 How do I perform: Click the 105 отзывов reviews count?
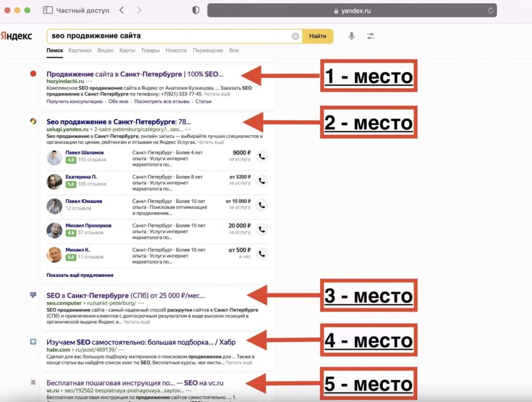(92, 184)
